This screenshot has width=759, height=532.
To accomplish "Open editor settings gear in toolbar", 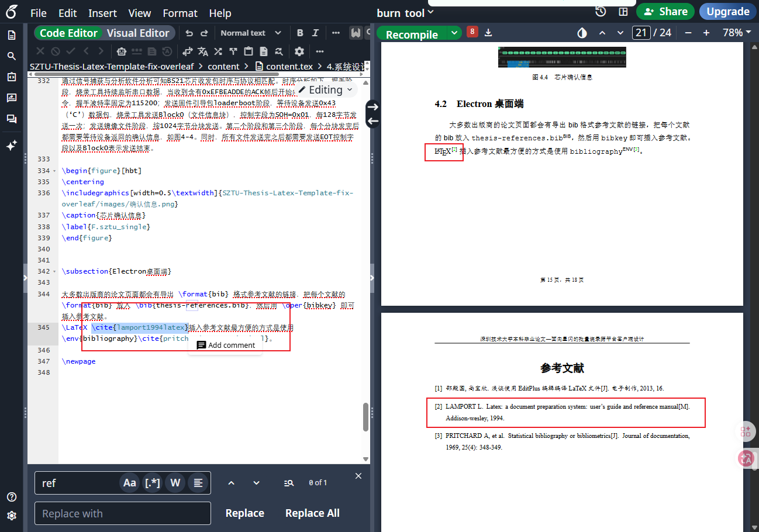I will [299, 51].
